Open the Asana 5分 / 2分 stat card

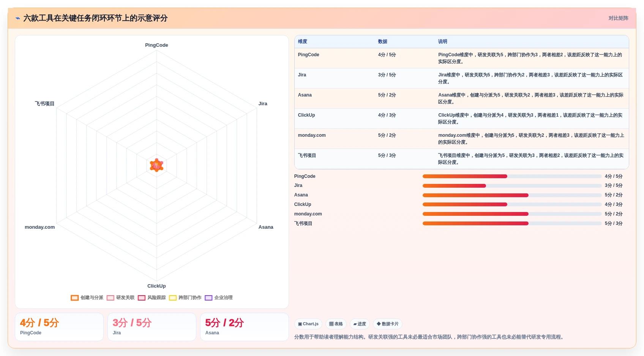[245, 327]
